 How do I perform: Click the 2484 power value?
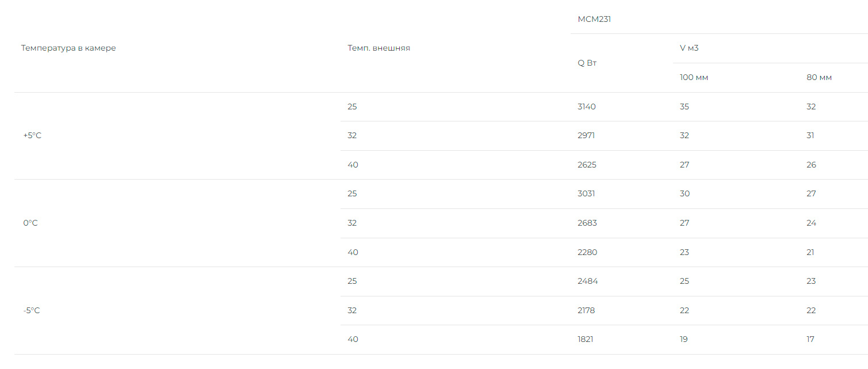coord(587,281)
